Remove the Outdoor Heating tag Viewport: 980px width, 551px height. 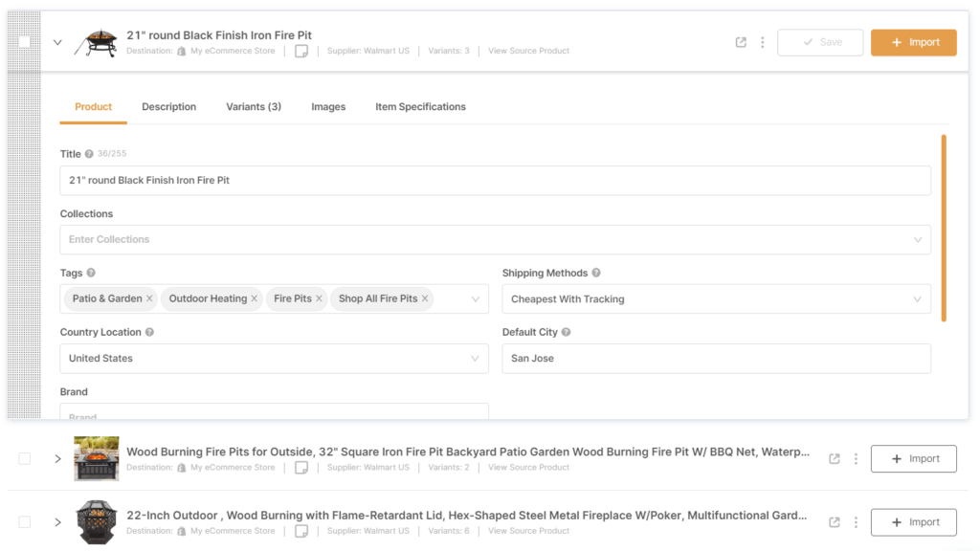coord(255,298)
